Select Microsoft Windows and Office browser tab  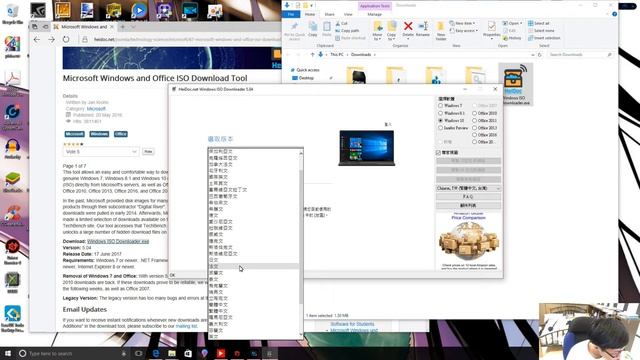pyautogui.click(x=84, y=27)
